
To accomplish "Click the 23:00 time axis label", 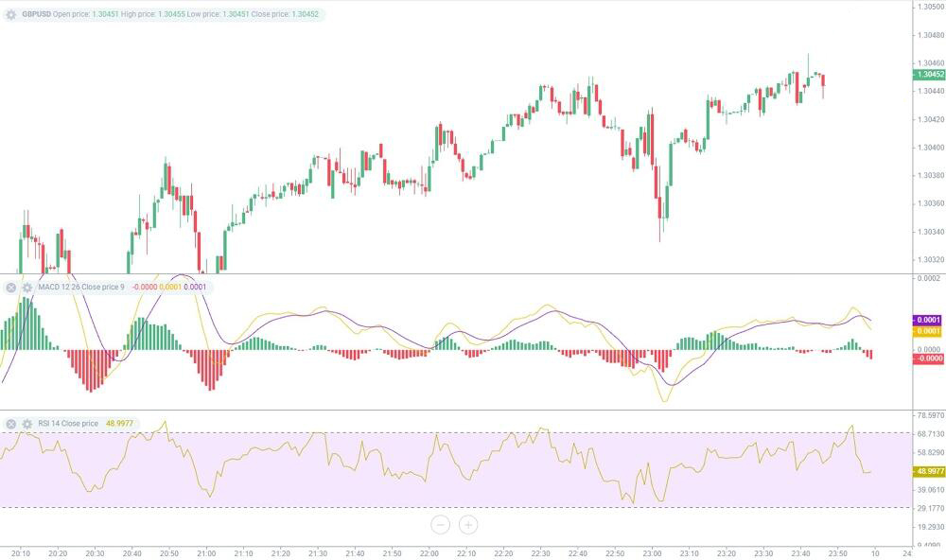I will pos(653,553).
